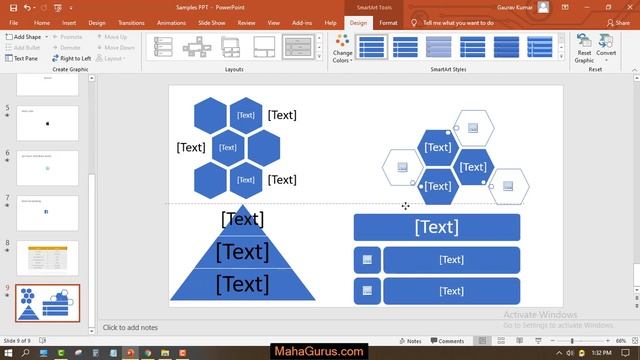
Task: Click the Undo arrow icon
Action: tap(27, 7)
